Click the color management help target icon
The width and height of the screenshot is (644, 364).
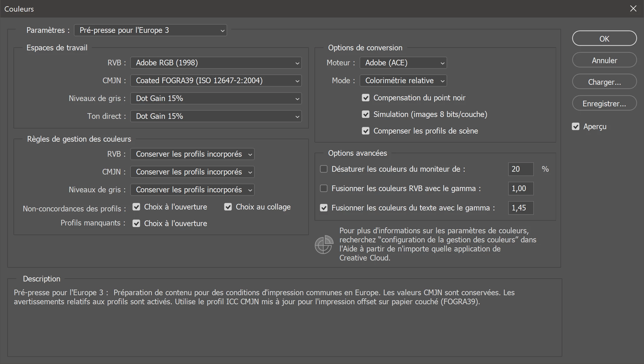coord(324,245)
